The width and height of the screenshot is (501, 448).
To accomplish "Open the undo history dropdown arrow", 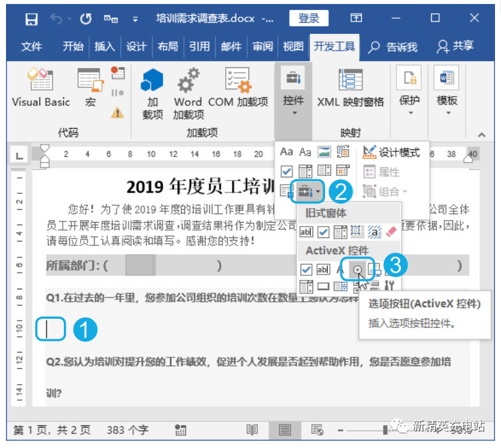I will coord(69,19).
